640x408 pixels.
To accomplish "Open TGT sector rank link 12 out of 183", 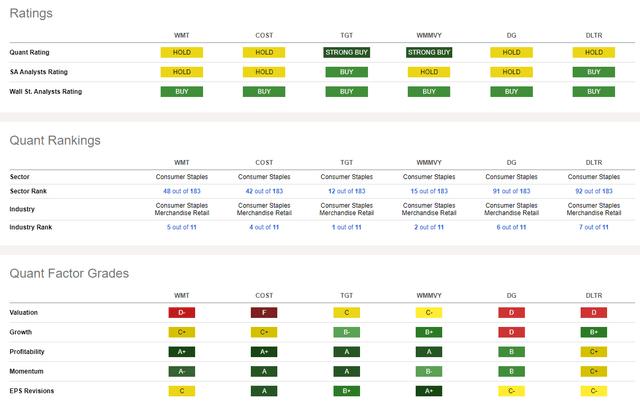I will coord(347,191).
